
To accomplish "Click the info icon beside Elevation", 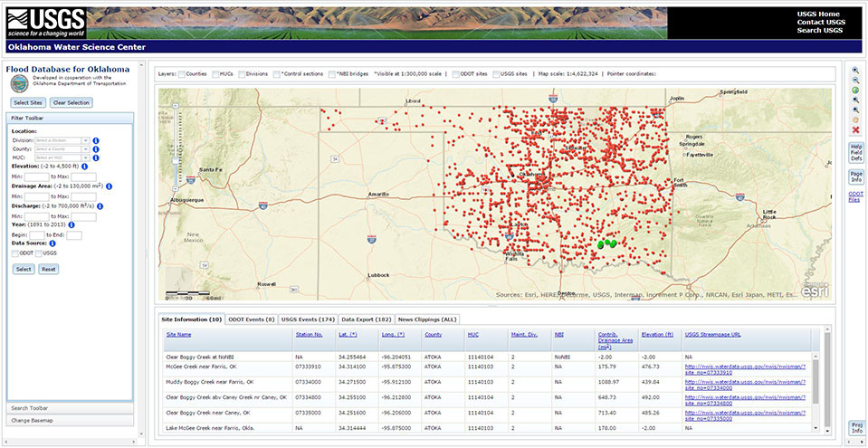I will click(x=84, y=167).
